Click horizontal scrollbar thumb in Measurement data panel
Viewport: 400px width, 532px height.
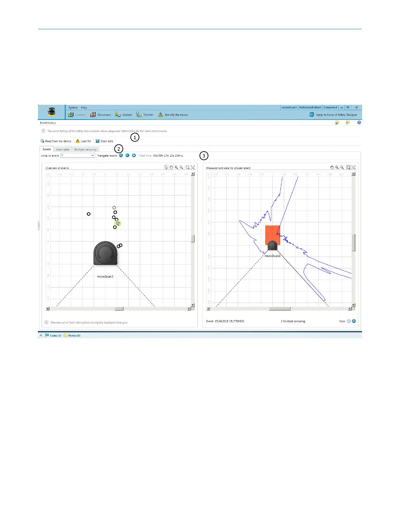(x=280, y=309)
